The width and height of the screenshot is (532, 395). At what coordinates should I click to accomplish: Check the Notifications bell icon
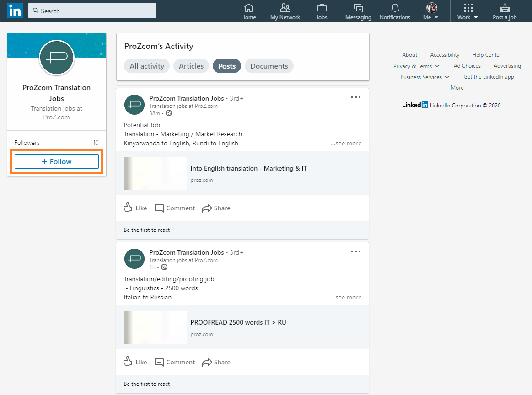click(395, 8)
